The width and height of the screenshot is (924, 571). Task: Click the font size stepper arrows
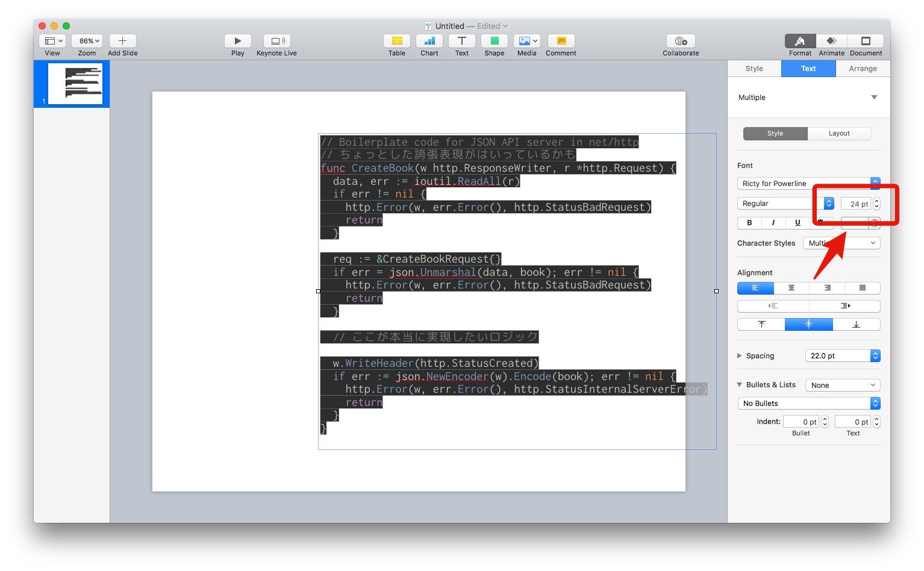(876, 204)
